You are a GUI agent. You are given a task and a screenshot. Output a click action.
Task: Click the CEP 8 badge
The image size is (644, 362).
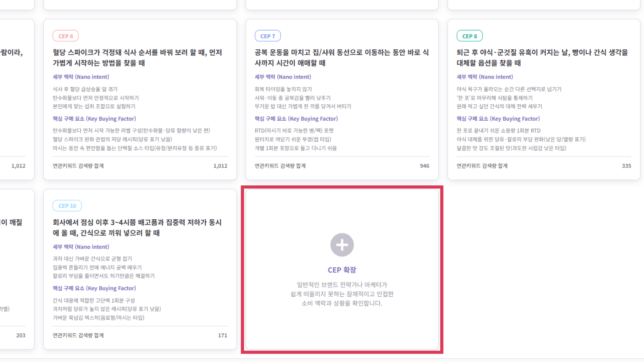pyautogui.click(x=469, y=36)
